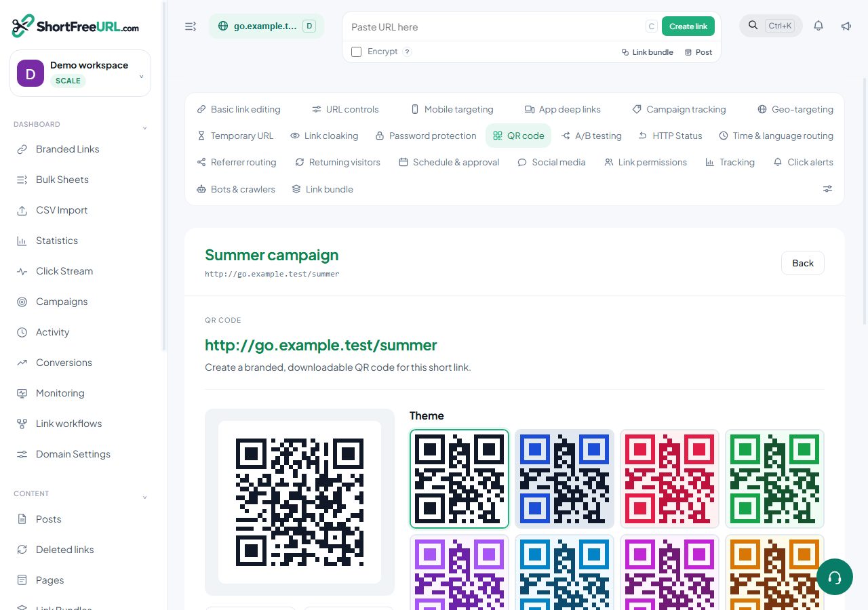The height and width of the screenshot is (610, 868).
Task: Go to the App deep links tab
Action: click(x=562, y=109)
